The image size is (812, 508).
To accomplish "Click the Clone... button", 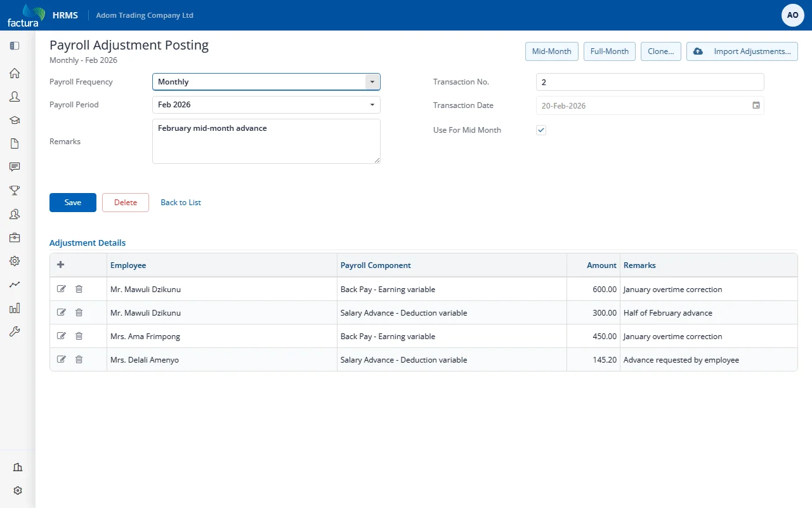I will coord(661,51).
